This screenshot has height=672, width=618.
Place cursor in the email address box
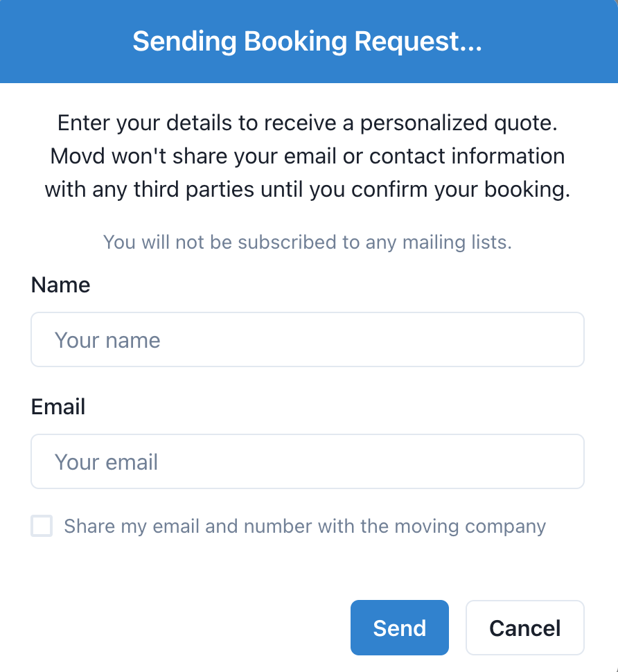point(308,461)
